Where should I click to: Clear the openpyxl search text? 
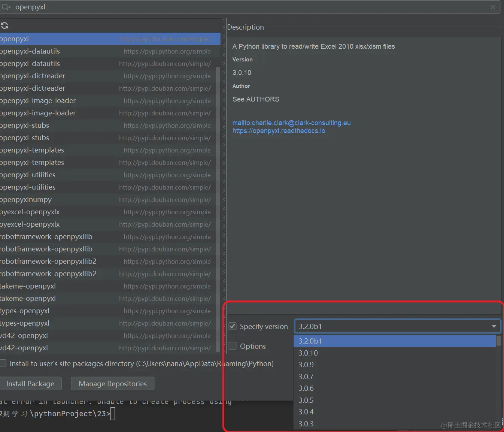pyautogui.click(x=493, y=7)
